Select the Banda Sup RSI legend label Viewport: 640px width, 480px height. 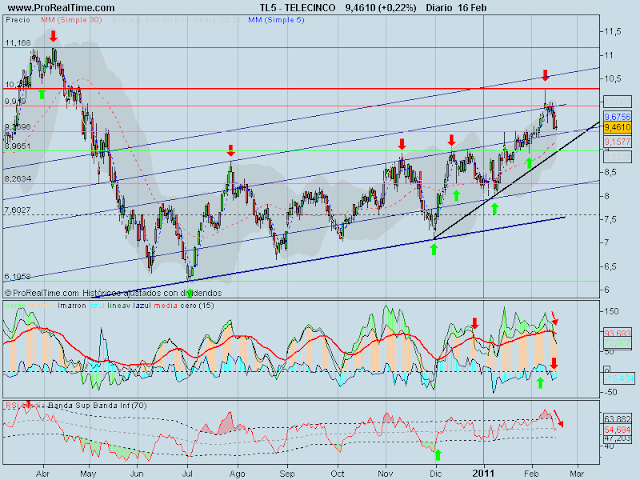pyautogui.click(x=70, y=405)
